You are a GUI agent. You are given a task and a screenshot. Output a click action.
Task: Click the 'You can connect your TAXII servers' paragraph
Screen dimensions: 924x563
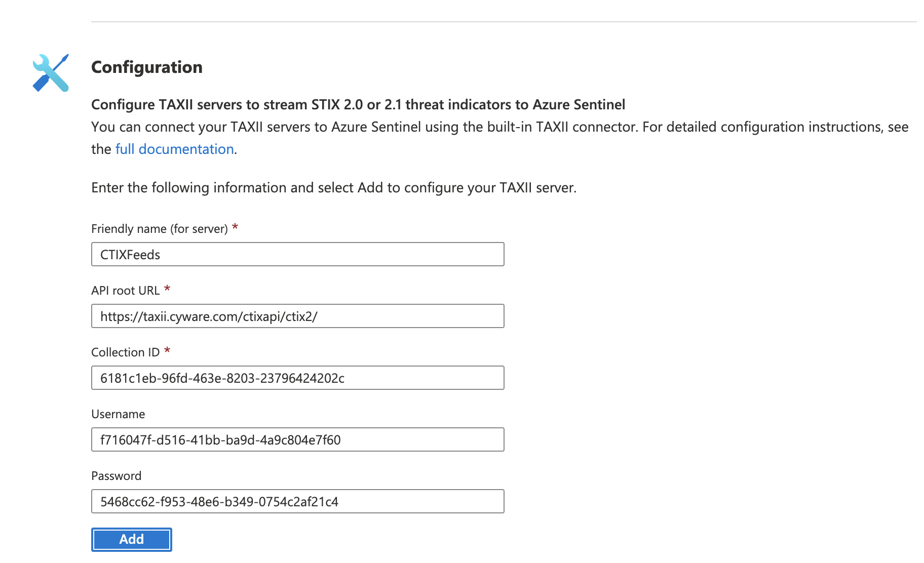pyautogui.click(x=499, y=127)
